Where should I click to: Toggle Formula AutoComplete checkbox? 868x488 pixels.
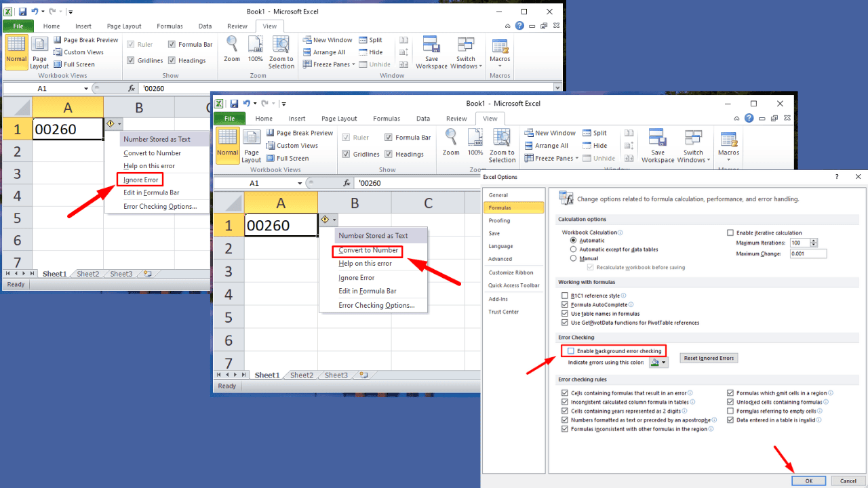565,305
